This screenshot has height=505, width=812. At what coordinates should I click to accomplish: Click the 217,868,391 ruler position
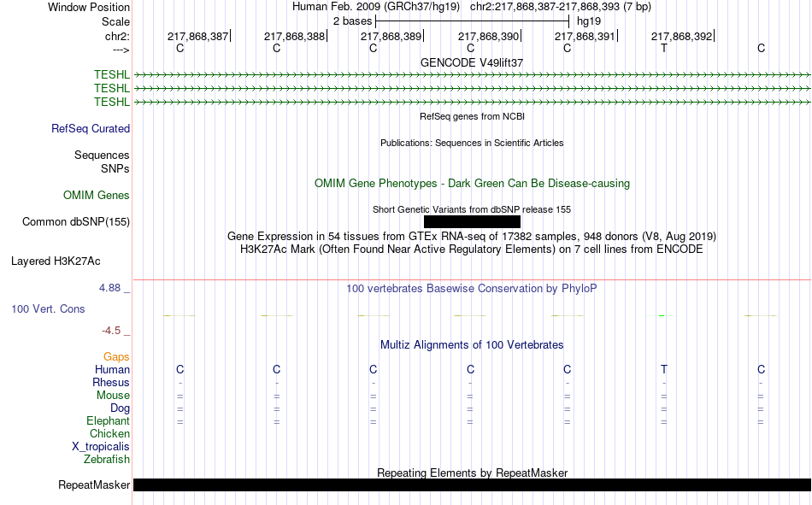pos(585,36)
